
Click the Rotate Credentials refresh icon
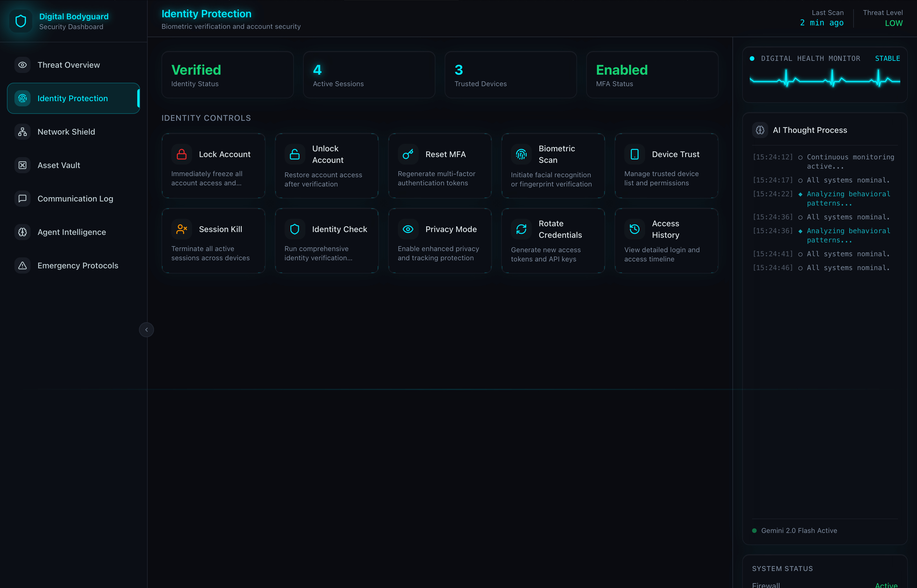pos(521,229)
